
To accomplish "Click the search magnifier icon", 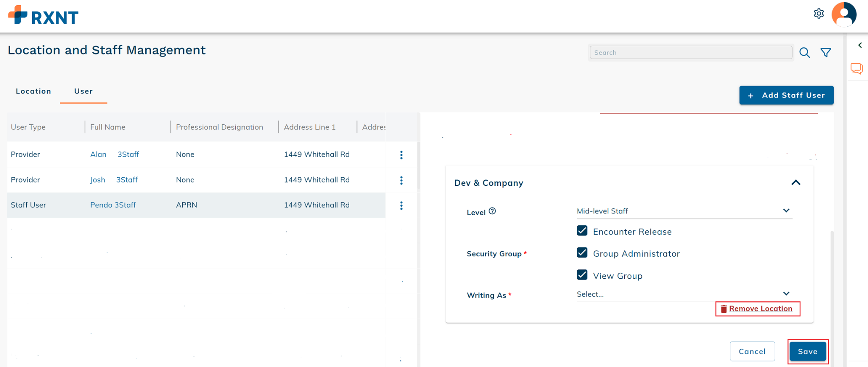I will click(804, 53).
